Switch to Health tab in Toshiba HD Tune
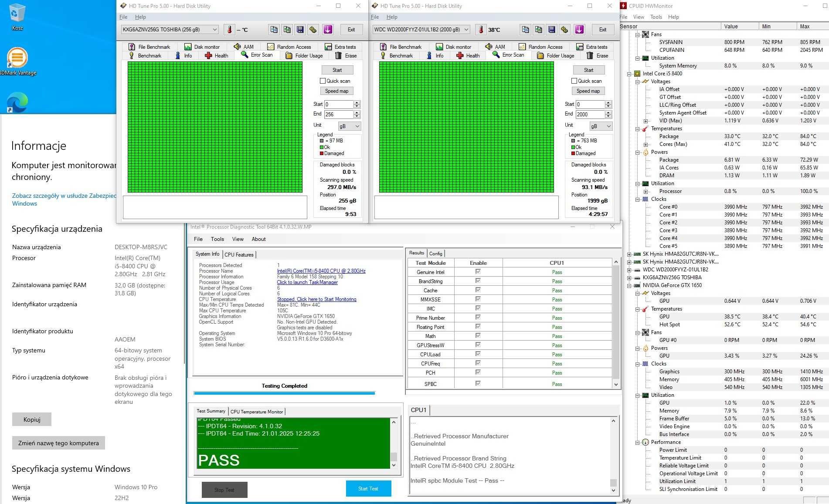 point(216,55)
